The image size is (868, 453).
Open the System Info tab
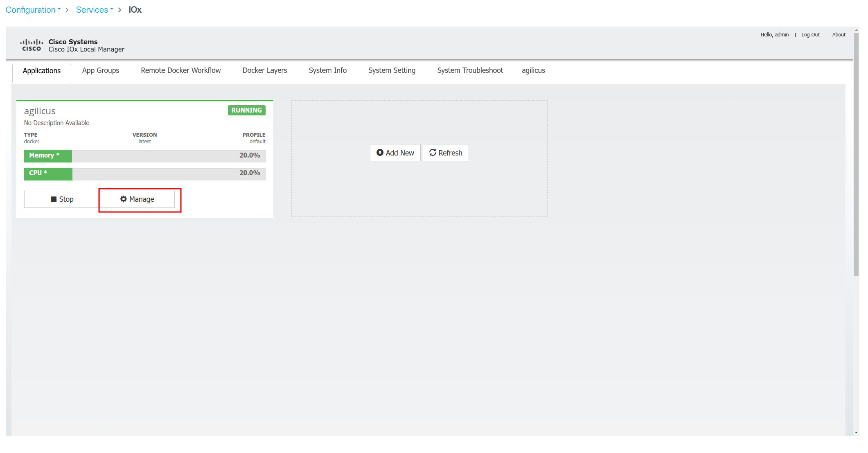(x=327, y=70)
